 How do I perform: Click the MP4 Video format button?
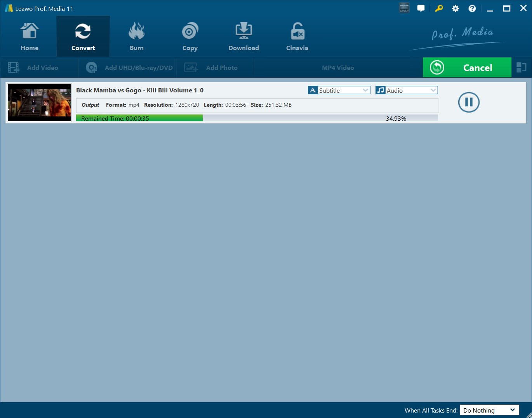[338, 68]
